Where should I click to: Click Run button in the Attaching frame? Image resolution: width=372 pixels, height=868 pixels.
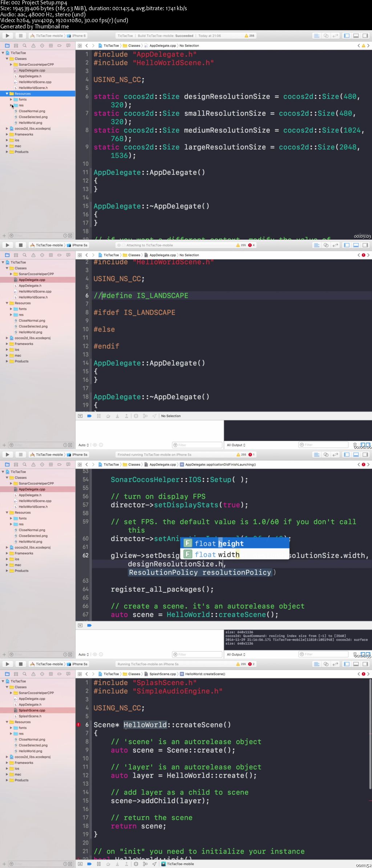point(7,245)
